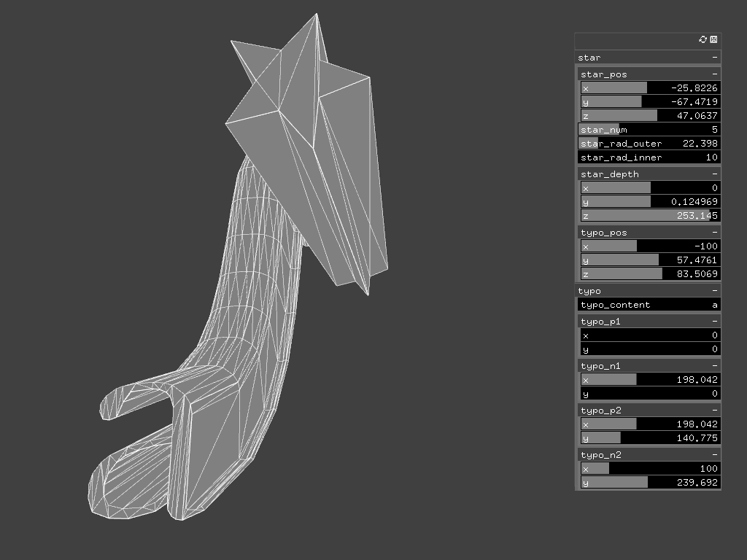The width and height of the screenshot is (747, 560).
Task: Collapse the typo_n2 group
Action: click(x=715, y=455)
